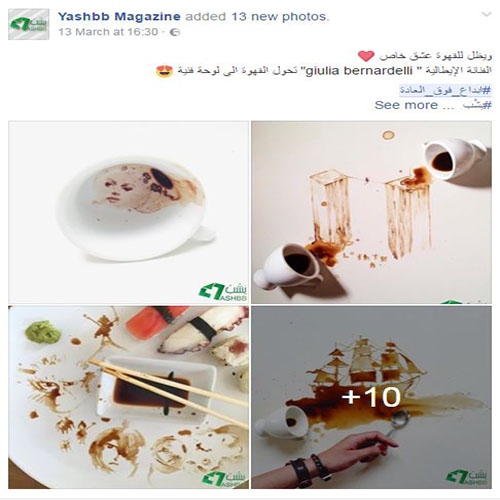Click the giulia bernardelli text in the post

tap(359, 71)
